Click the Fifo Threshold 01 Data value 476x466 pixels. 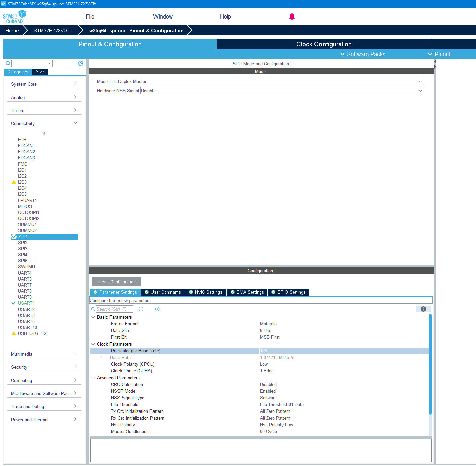click(x=282, y=404)
